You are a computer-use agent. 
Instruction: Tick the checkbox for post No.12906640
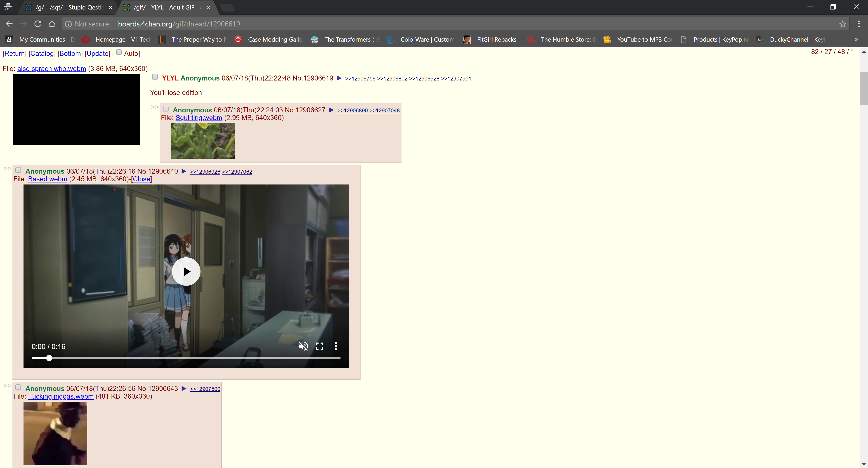point(18,170)
